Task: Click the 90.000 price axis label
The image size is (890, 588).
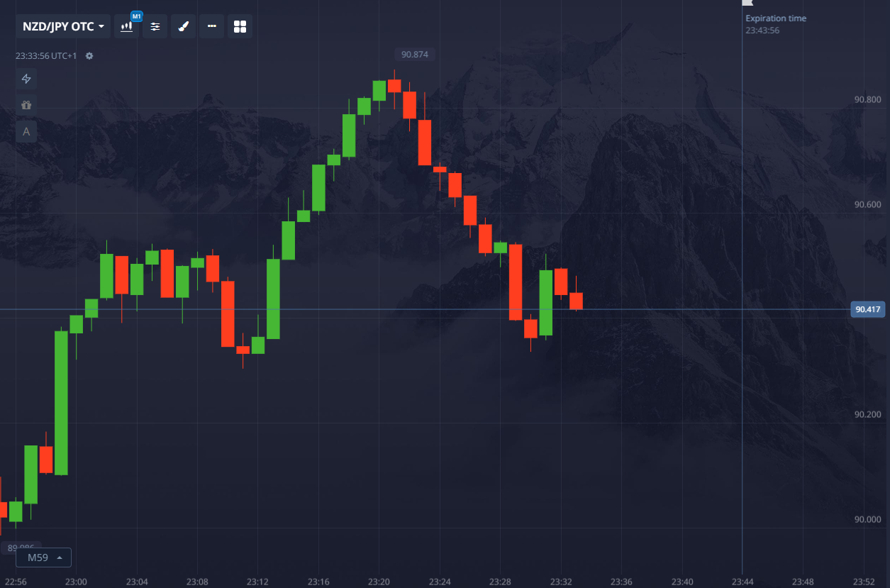Action: tap(868, 519)
